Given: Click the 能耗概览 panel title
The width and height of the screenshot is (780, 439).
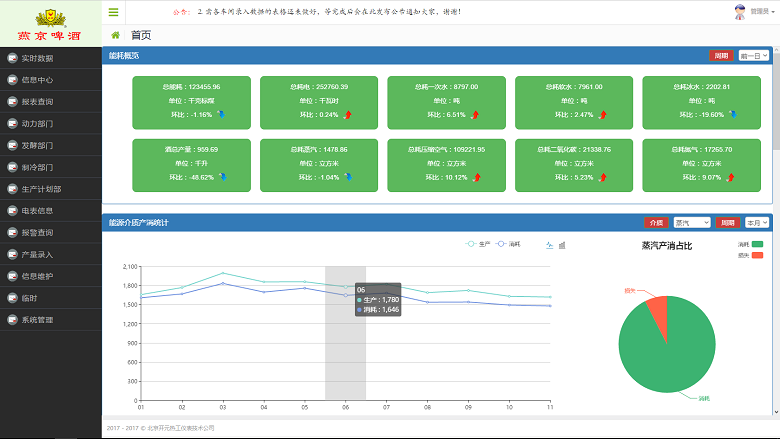Looking at the screenshot, I should [x=124, y=56].
